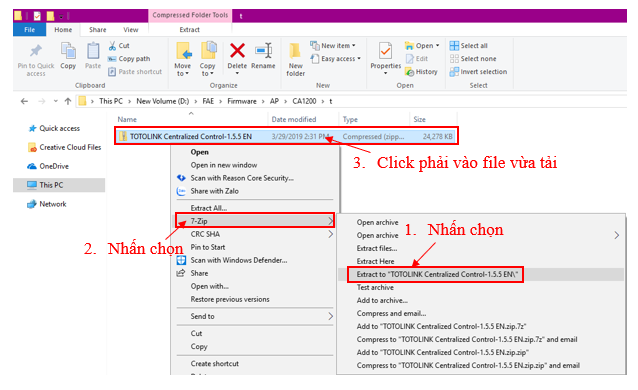This screenshot has height=390, width=638.
Task: Choose Open in new window
Action: tap(224, 165)
